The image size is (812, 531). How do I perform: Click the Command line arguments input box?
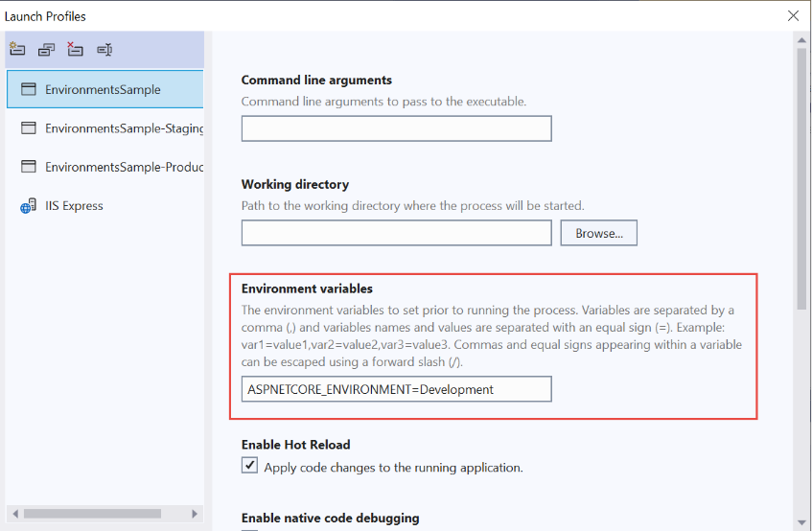[396, 128]
